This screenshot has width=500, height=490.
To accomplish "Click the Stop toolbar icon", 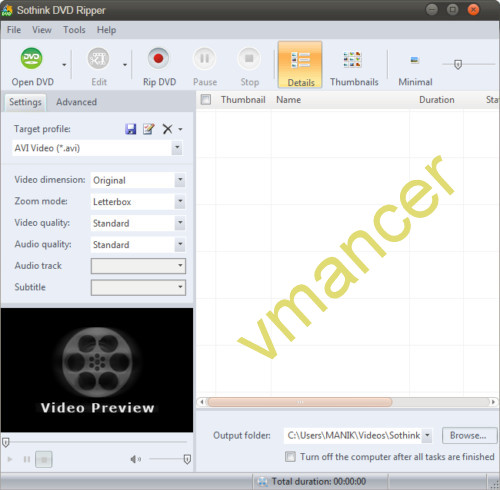I will point(249,67).
